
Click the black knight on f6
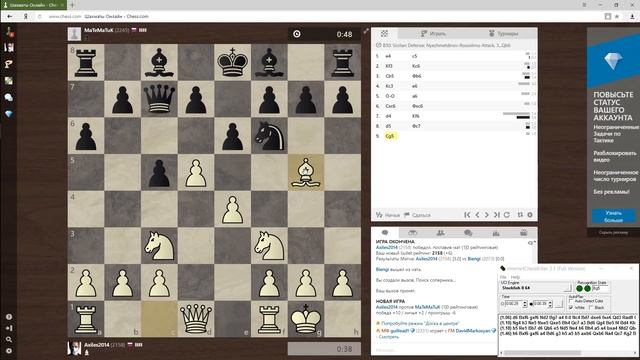coord(269,136)
